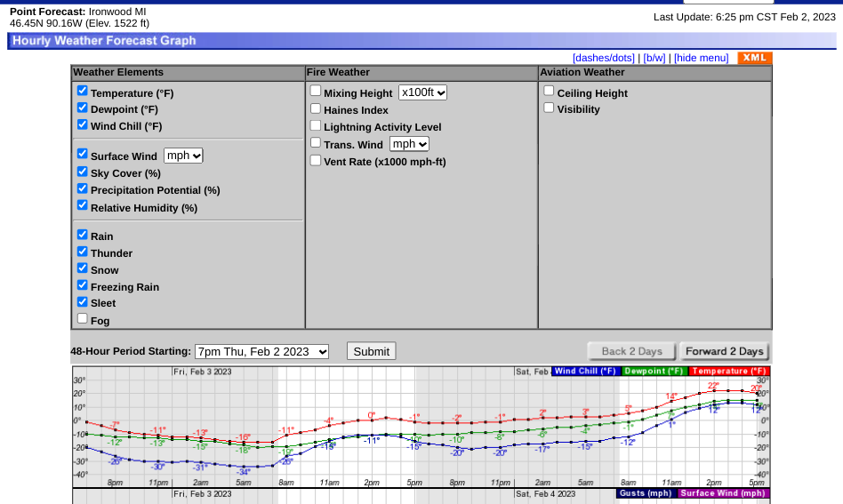Uncheck the Dewpoint (°F) checkbox
This screenshot has width=843, height=504.
(x=83, y=108)
